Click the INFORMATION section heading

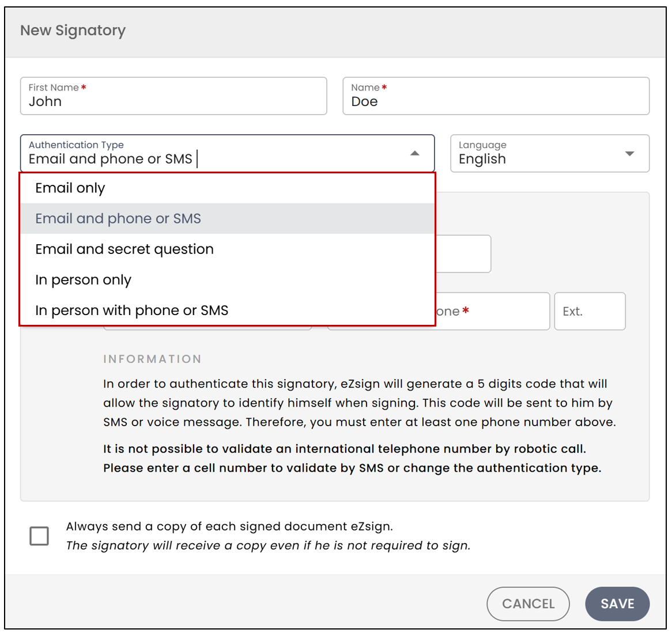click(x=152, y=359)
